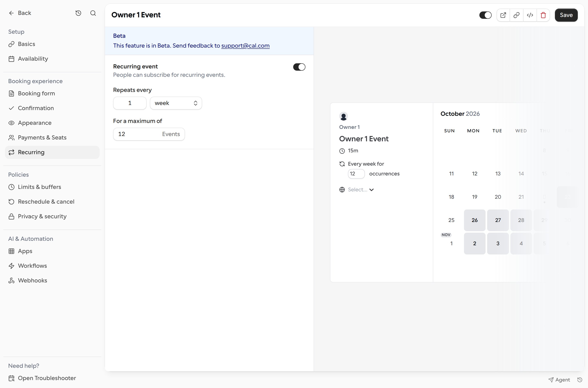Open embed code icon in header
The height and width of the screenshot is (388, 588).
[530, 15]
